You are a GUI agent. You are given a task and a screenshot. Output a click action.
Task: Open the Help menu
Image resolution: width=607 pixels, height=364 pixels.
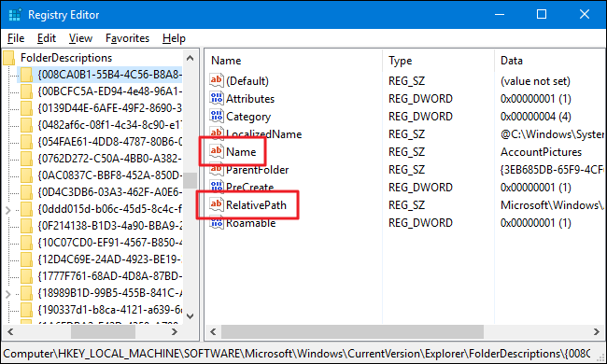174,38
